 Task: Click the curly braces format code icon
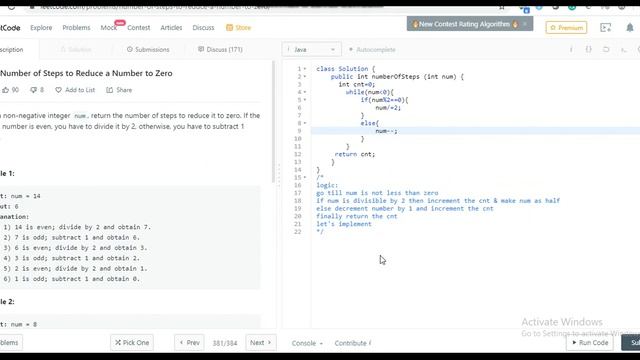(x=589, y=49)
